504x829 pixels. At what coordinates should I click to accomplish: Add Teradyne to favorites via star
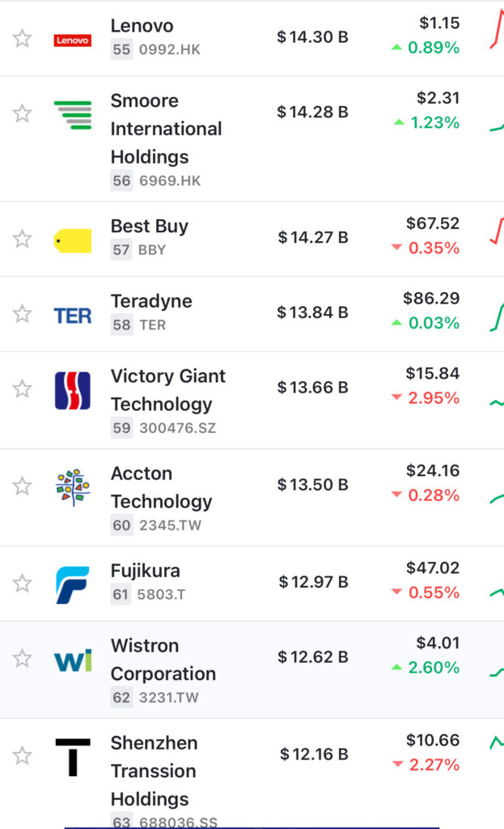pyautogui.click(x=22, y=313)
